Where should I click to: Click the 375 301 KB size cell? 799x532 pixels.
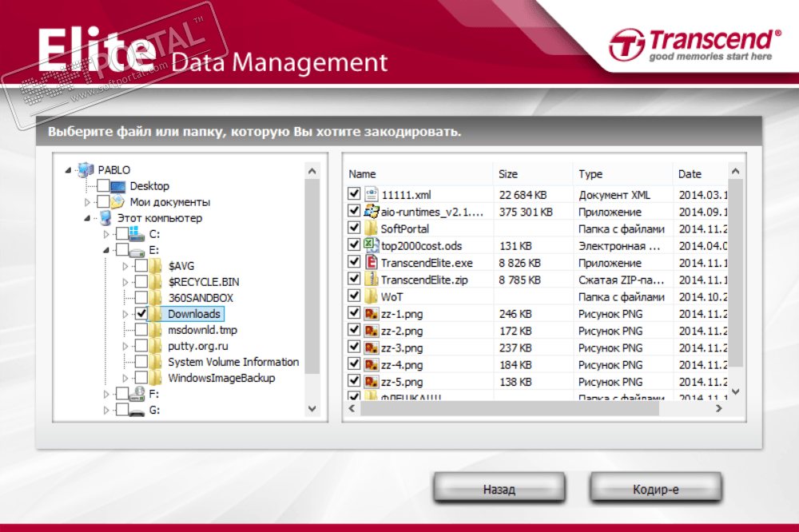click(526, 212)
